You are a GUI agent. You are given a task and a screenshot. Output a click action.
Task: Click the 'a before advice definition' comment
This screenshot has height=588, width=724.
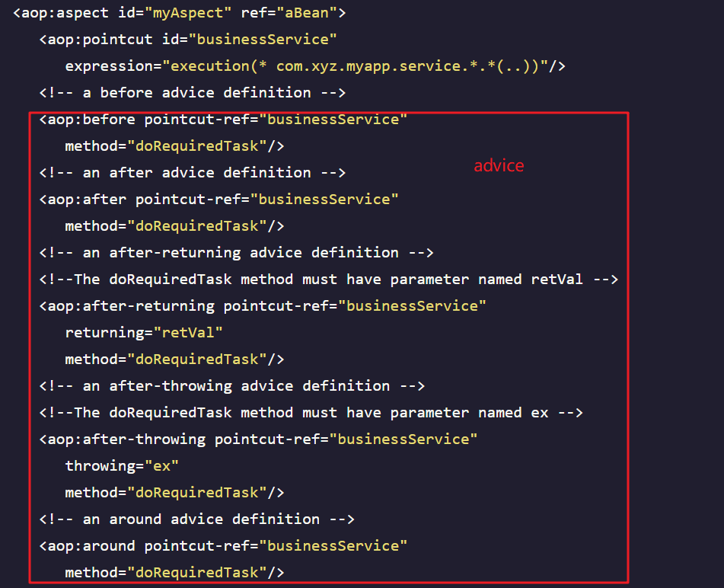click(193, 93)
